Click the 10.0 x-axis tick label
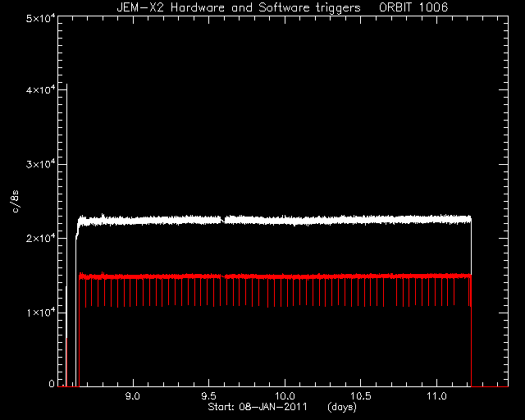Screen dimensions: 525x420 tap(285, 396)
